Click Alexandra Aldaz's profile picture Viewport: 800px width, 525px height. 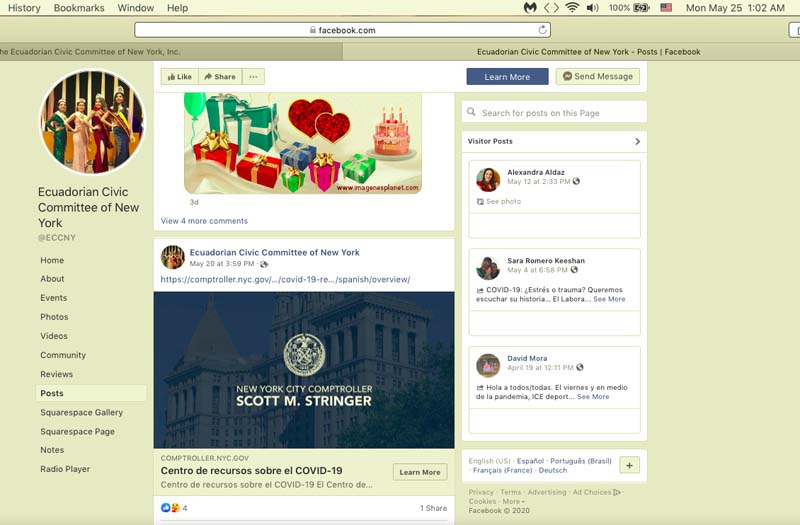488,180
